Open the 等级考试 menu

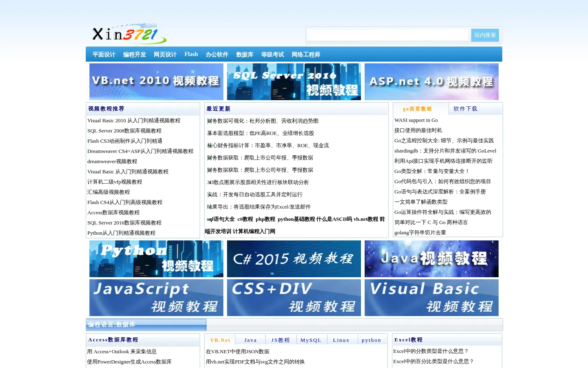(272, 54)
